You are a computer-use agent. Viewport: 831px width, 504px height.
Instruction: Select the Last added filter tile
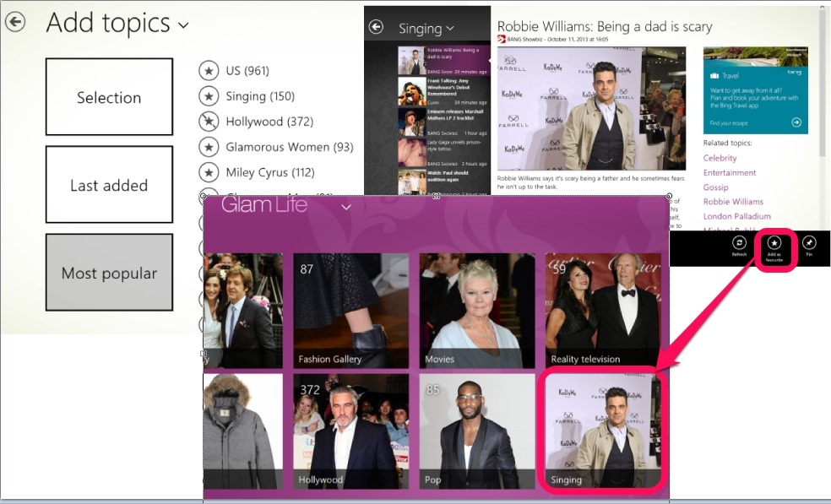pos(109,184)
